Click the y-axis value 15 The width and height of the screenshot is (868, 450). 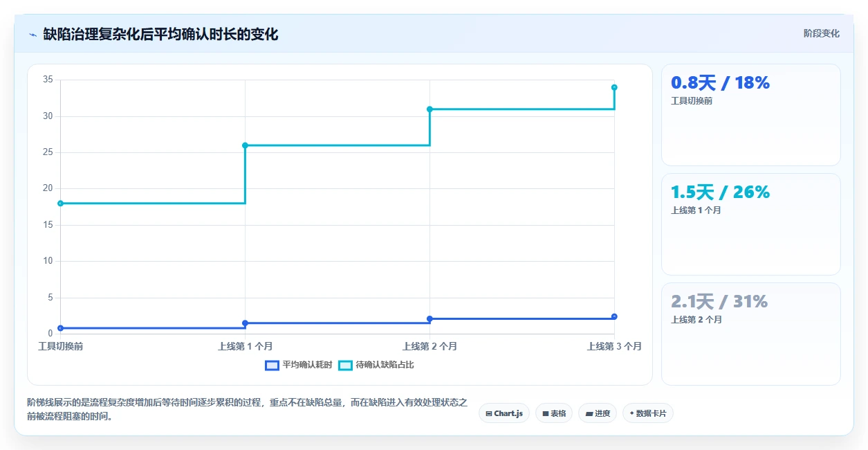[x=48, y=225]
